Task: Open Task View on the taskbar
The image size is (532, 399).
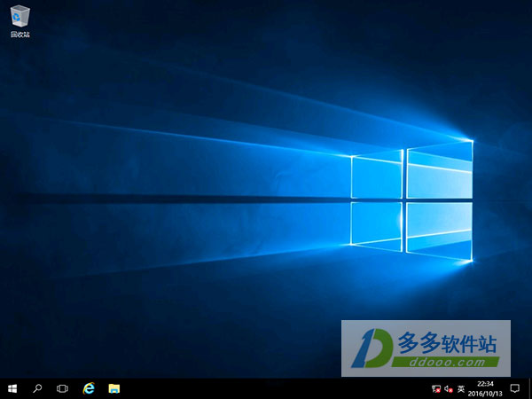Action: [62, 388]
